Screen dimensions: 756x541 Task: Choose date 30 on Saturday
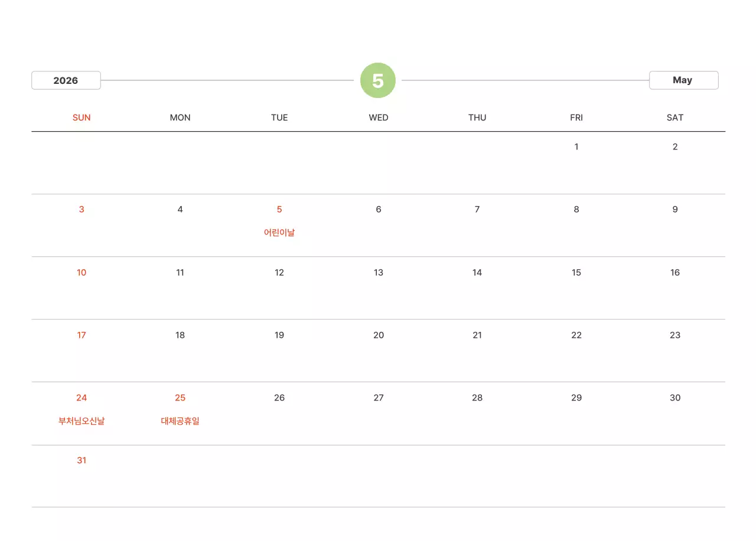(x=675, y=397)
